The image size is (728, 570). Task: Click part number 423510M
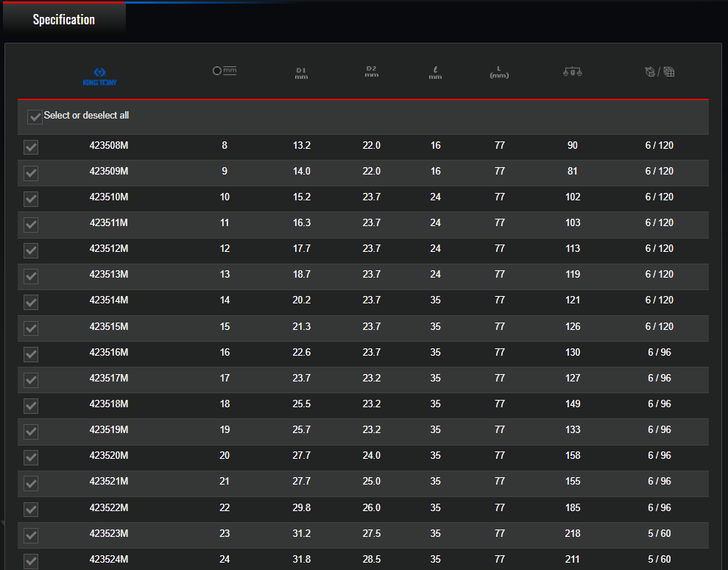point(109,197)
